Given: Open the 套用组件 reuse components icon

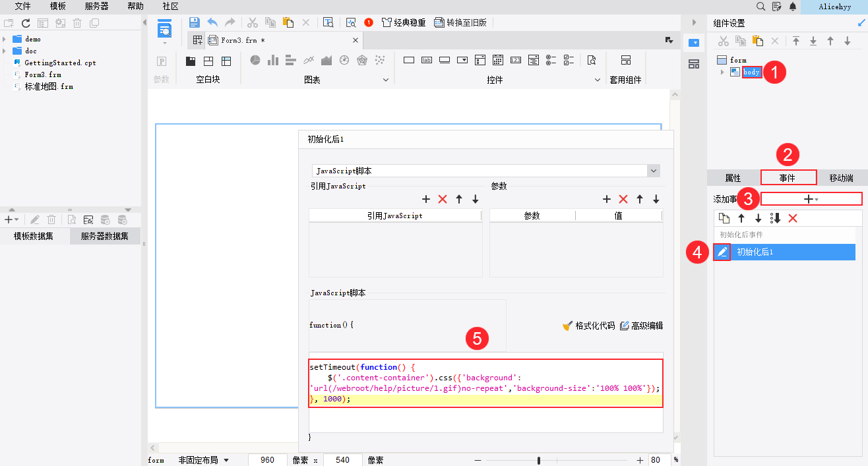Looking at the screenshot, I should click(x=626, y=60).
